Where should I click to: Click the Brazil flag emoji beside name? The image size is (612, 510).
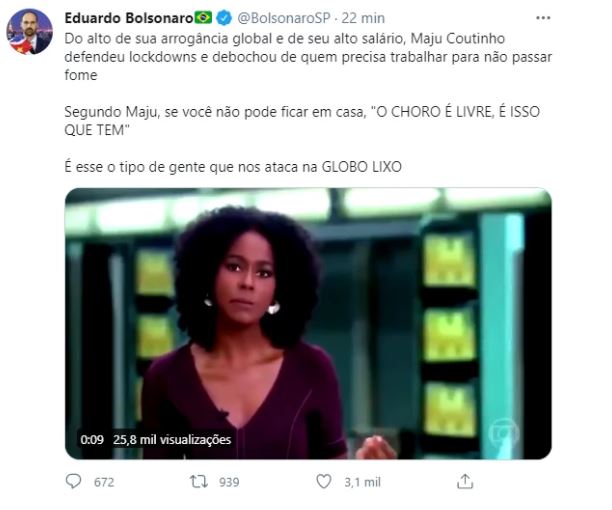tap(203, 18)
